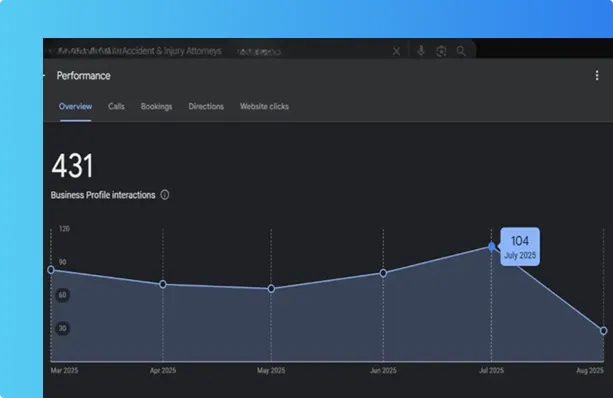Open the three-dot Performance options menu
613x398 pixels.
point(597,75)
